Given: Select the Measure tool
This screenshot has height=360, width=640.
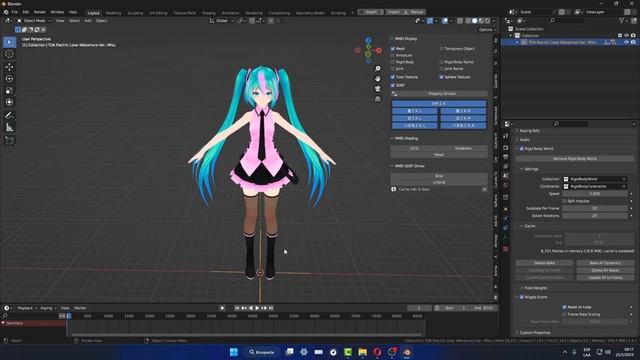Looking at the screenshot, I should 9,127.
